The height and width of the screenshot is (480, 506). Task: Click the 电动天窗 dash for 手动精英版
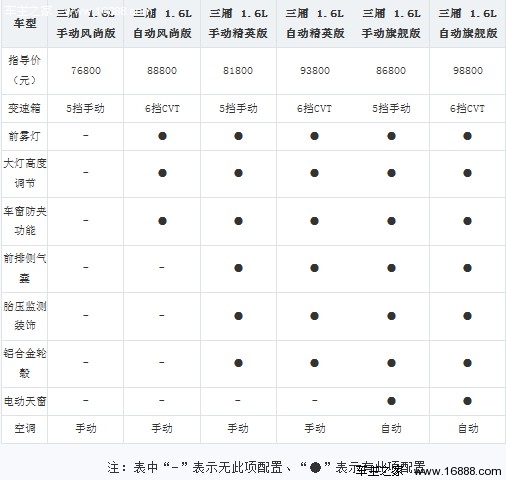238,400
